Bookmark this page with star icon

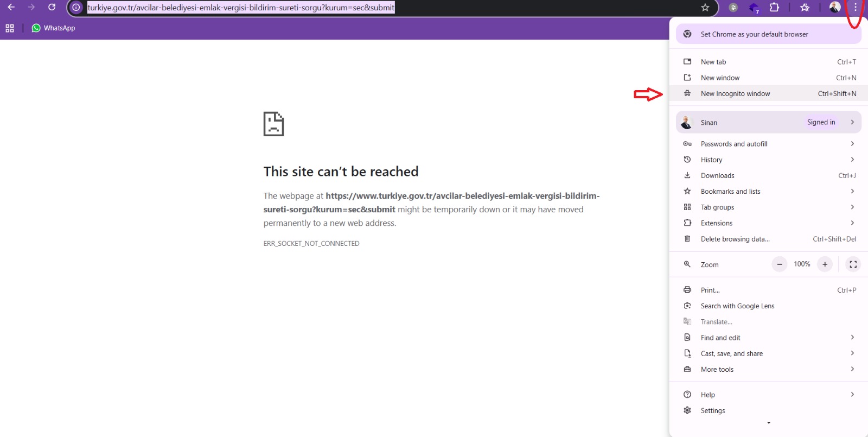click(x=705, y=8)
